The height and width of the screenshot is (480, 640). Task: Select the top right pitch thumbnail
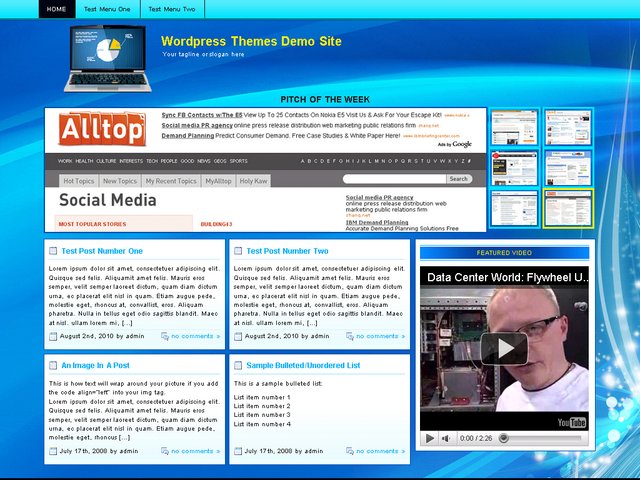tap(568, 127)
